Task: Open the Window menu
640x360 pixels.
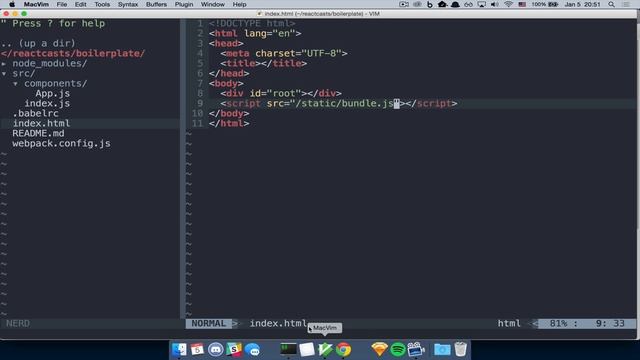Action: pos(213,4)
